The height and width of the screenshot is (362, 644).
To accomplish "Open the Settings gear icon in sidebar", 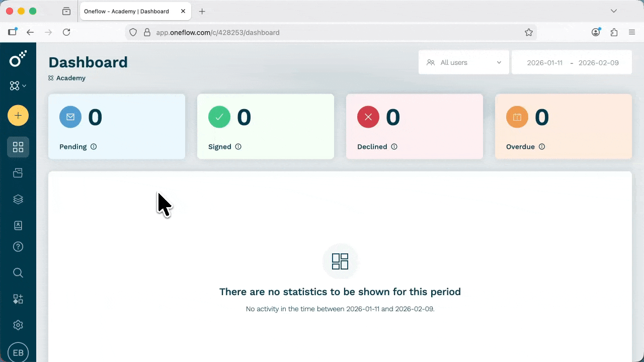I will click(18, 325).
